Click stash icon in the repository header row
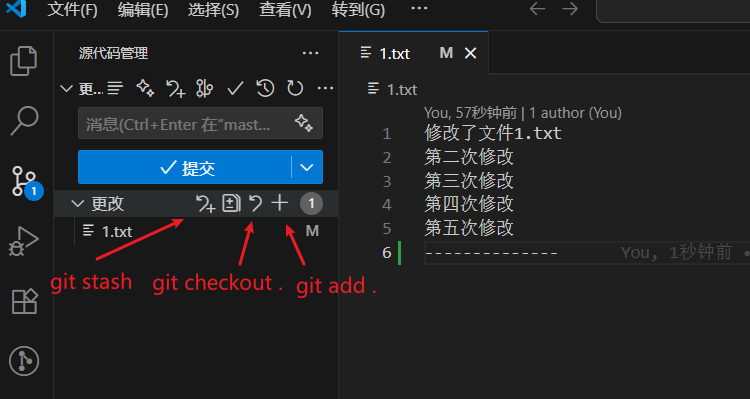The width and height of the screenshot is (750, 399). (175, 89)
